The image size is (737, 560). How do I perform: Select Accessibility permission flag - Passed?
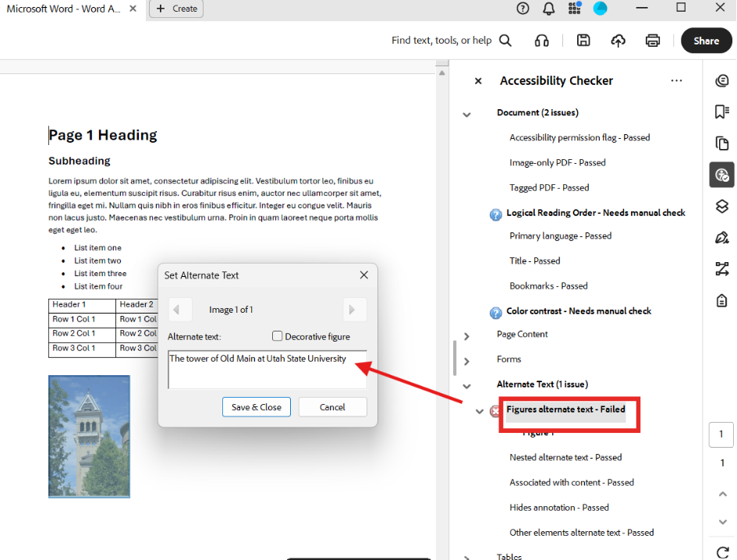(x=579, y=137)
